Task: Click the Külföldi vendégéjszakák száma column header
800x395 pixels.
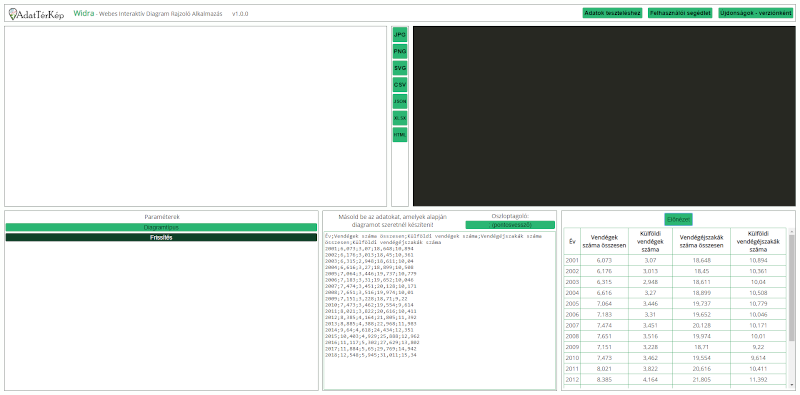Action: point(759,242)
